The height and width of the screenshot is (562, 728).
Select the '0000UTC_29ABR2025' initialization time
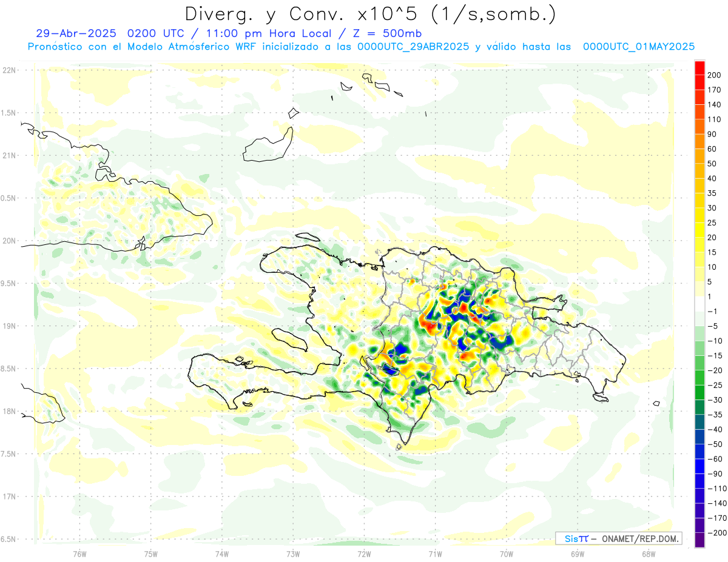(x=413, y=47)
